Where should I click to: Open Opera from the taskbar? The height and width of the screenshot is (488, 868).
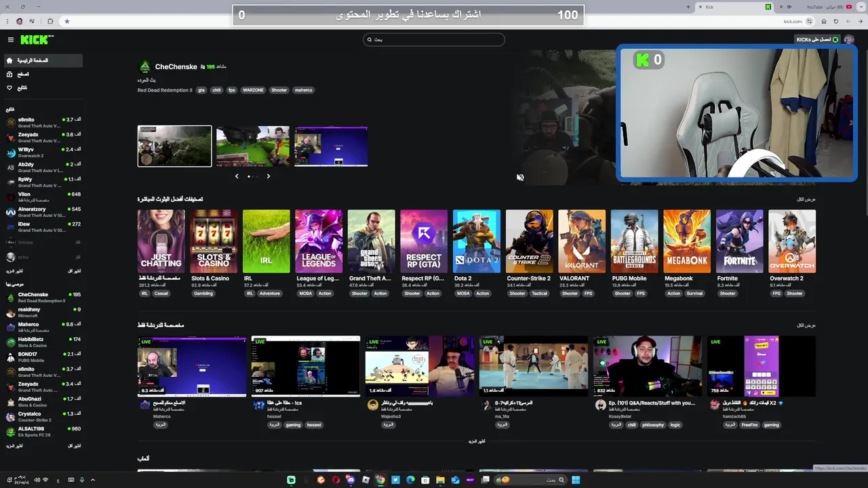point(336,480)
